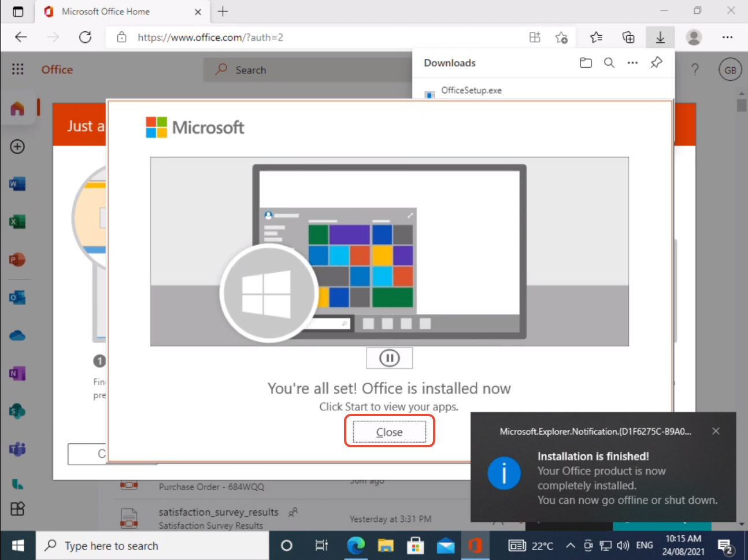Open Word from the sidebar
748x560 pixels.
click(17, 184)
